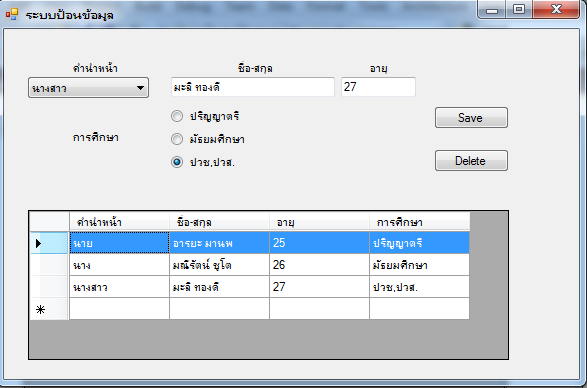Image resolution: width=587 pixels, height=388 pixels.
Task: Close the ระบบป้อนข้อมูล window
Action: tap(556, 9)
